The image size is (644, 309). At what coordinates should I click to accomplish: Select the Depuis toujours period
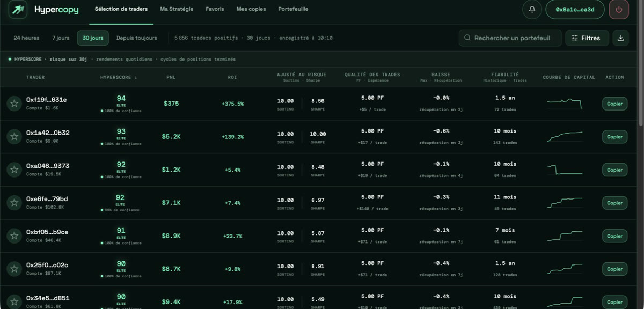(x=137, y=38)
